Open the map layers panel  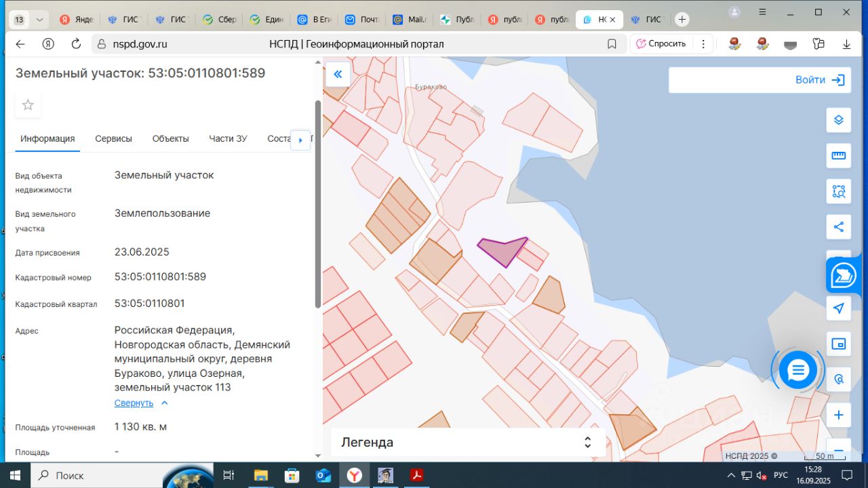(838, 120)
